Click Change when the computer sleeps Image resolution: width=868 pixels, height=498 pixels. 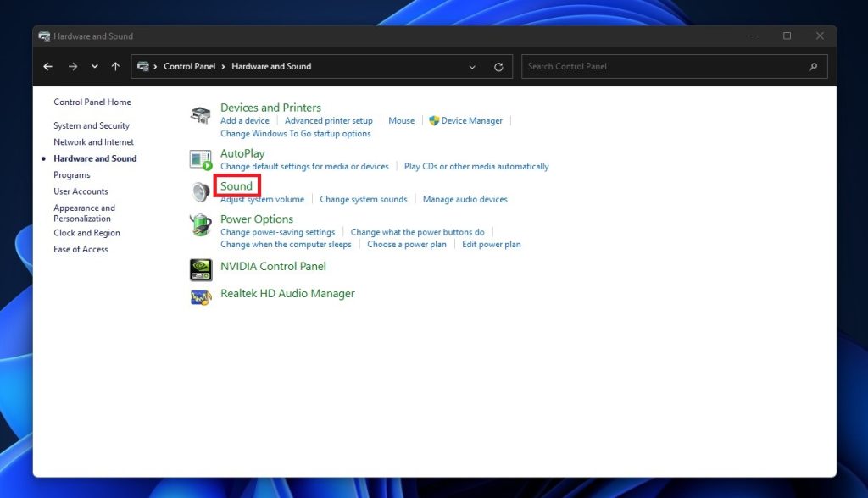pyautogui.click(x=286, y=245)
